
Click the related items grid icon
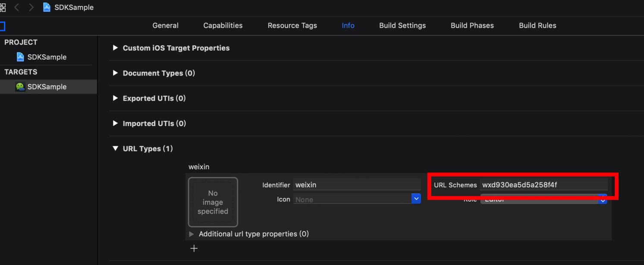click(3, 7)
